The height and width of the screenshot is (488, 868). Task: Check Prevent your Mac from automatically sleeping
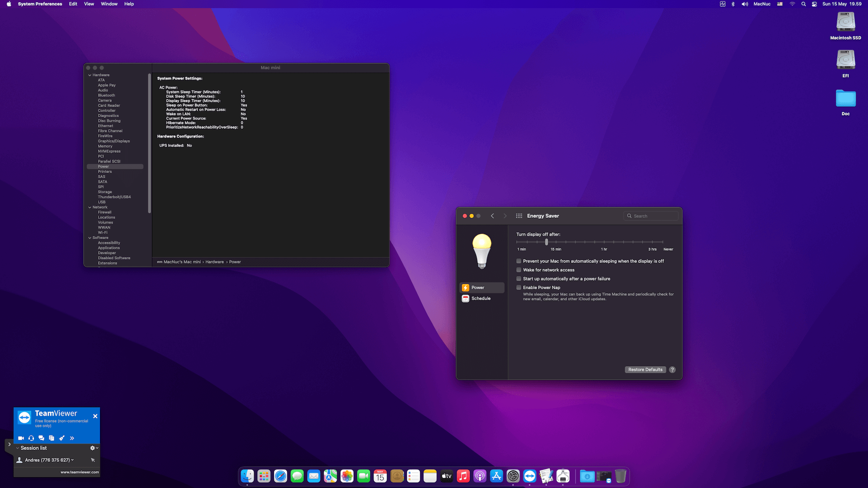[519, 261]
